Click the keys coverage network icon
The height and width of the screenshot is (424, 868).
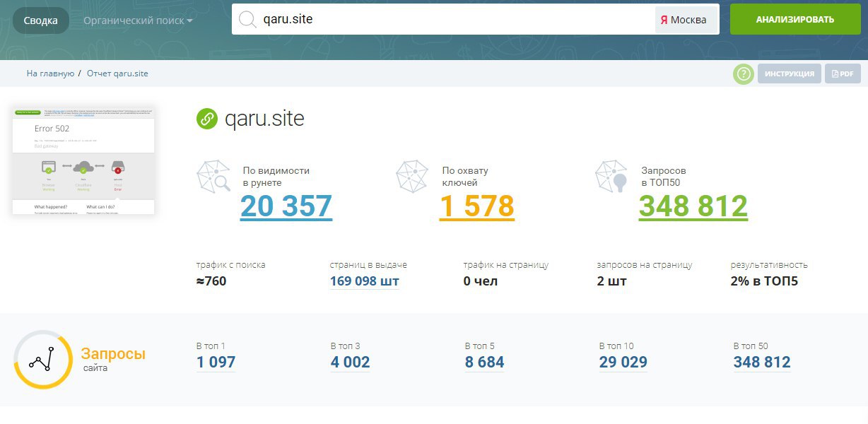pos(412,177)
